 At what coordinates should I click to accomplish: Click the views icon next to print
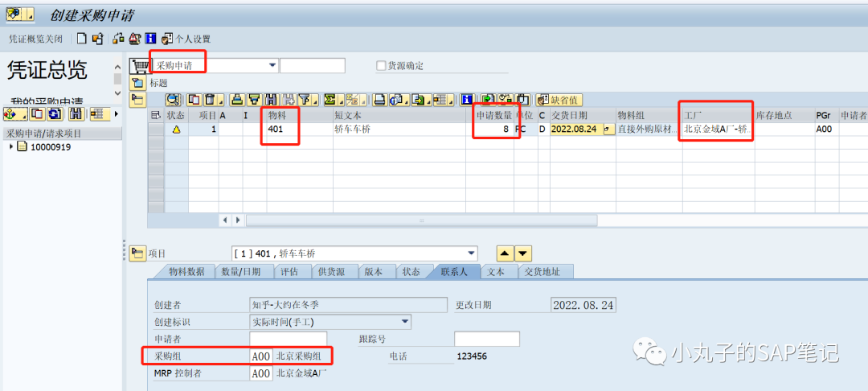point(396,100)
